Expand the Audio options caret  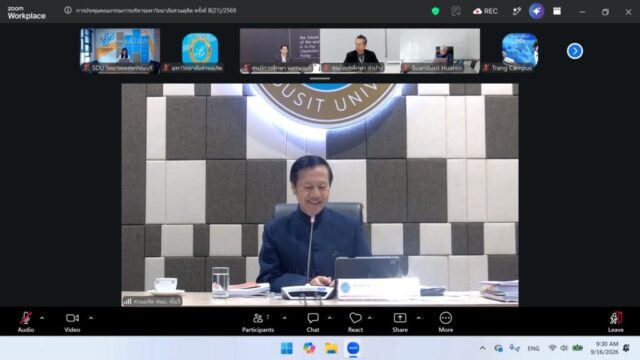(x=42, y=318)
